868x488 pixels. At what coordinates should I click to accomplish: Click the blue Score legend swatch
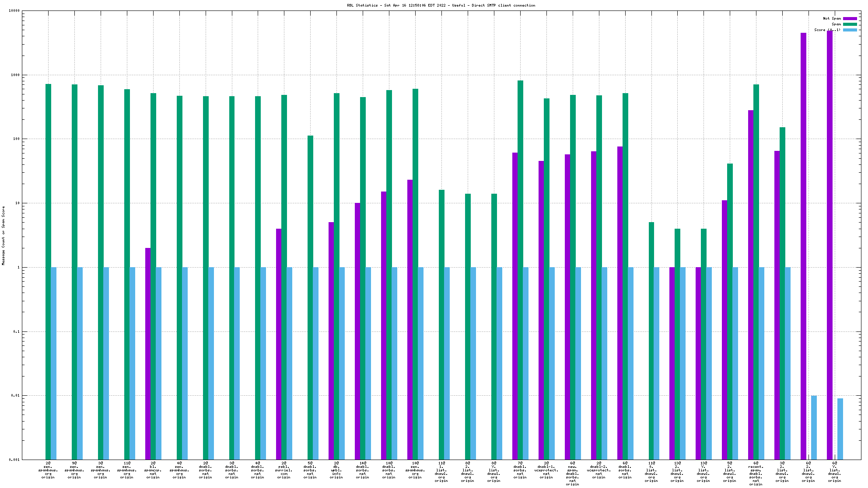point(850,30)
